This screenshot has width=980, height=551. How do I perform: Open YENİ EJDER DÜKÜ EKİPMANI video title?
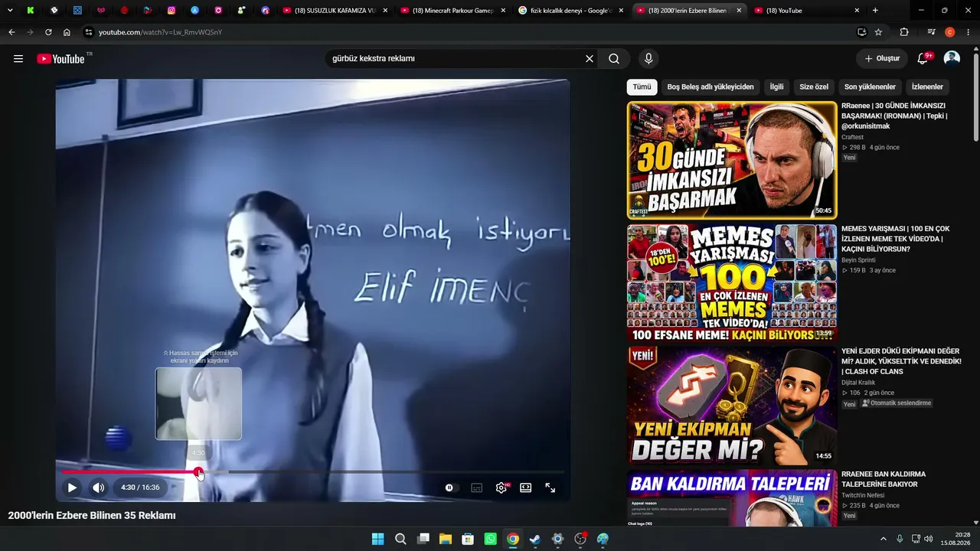[900, 361]
